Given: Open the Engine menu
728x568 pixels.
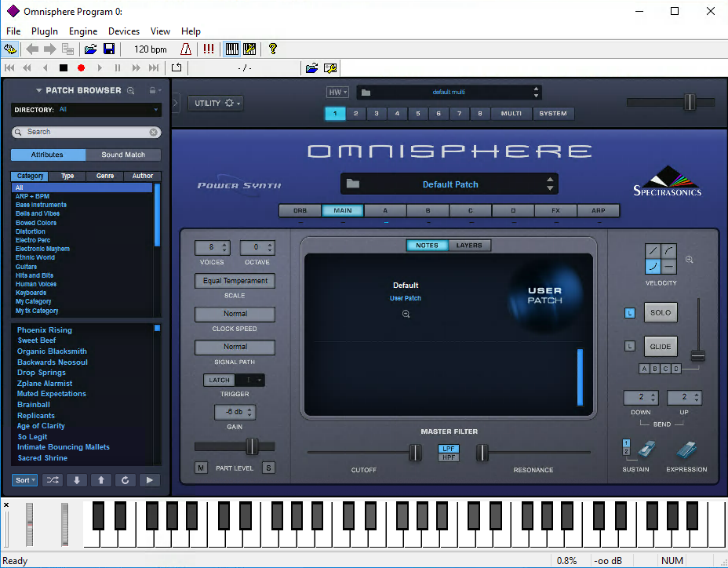Looking at the screenshot, I should [83, 31].
